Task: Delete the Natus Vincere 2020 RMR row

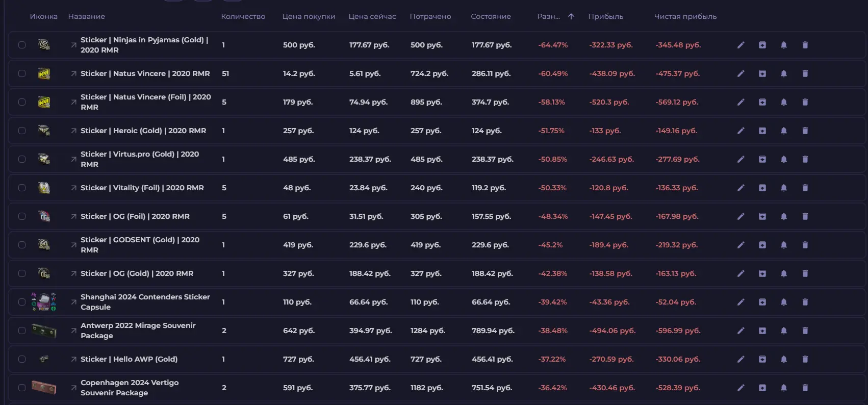Action: 805,73
